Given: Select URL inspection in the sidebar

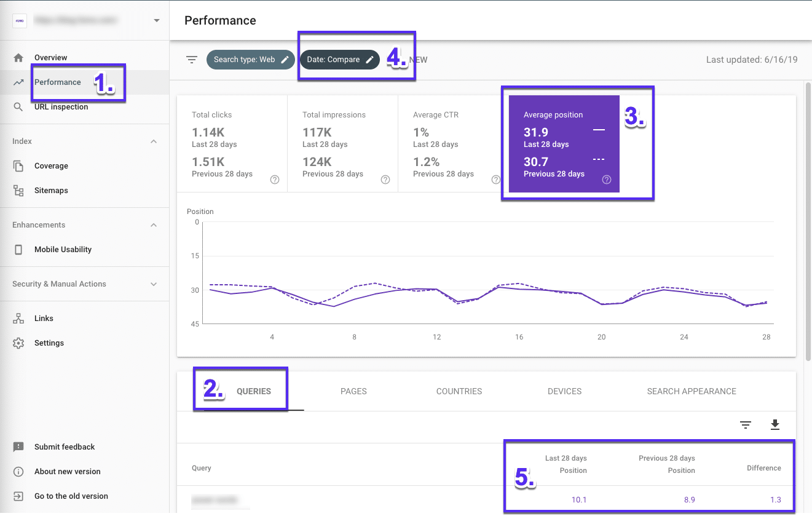Looking at the screenshot, I should click(60, 106).
